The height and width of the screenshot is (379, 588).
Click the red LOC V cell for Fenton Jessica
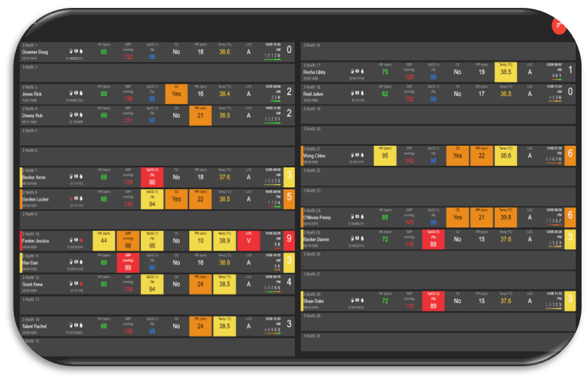(248, 241)
